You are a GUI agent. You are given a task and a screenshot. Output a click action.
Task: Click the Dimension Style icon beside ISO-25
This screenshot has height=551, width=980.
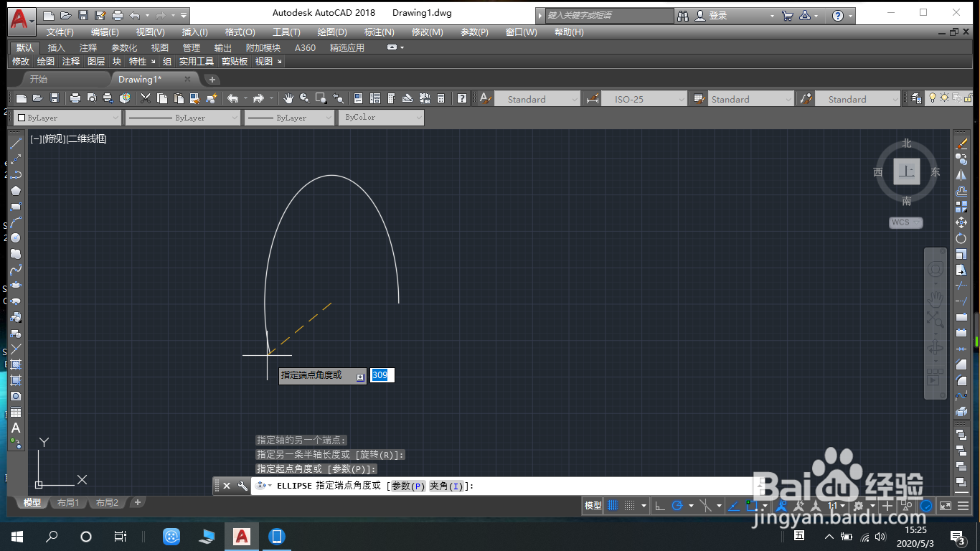[x=592, y=98]
